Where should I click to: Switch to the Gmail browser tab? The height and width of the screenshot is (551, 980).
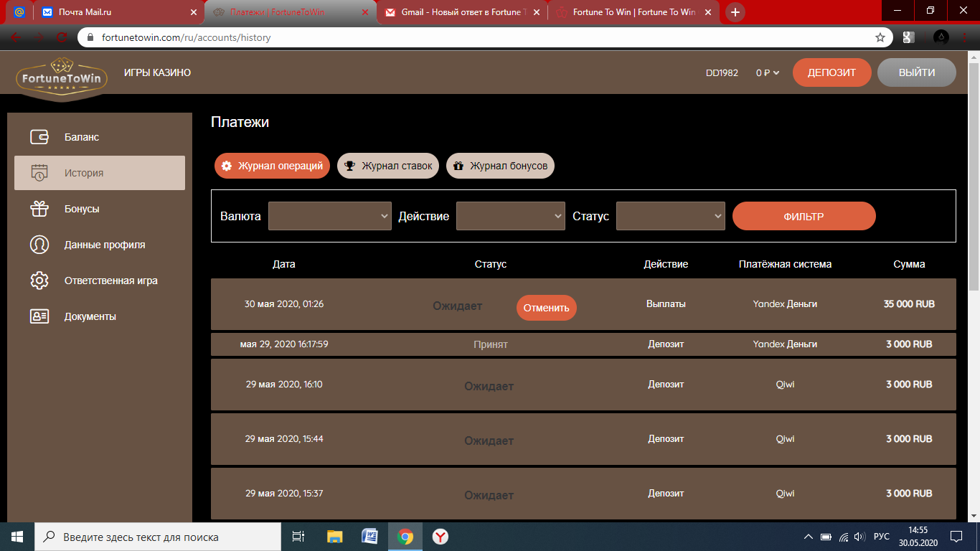463,12
